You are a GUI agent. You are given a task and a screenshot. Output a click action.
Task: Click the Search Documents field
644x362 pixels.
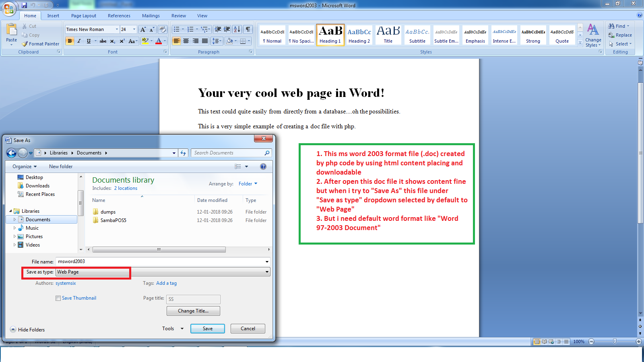[231, 153]
